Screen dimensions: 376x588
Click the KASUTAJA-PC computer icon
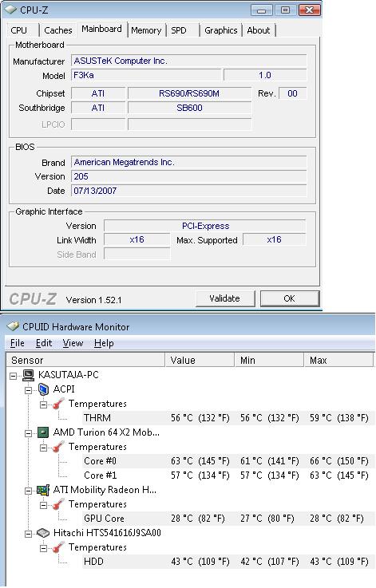click(x=28, y=375)
